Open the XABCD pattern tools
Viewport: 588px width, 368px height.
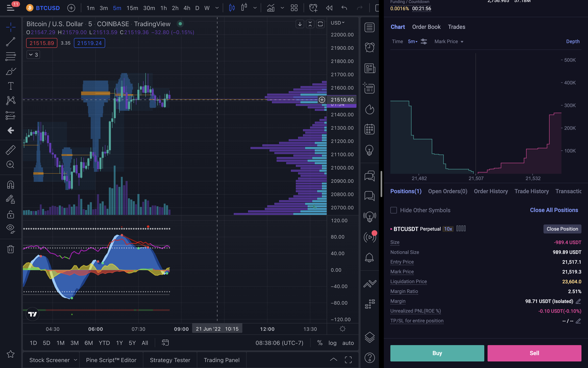11,101
